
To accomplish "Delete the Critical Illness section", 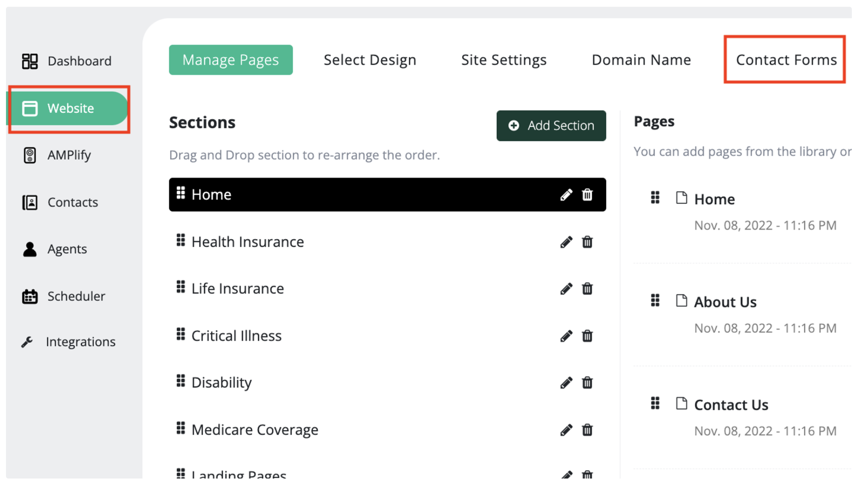I will click(587, 336).
